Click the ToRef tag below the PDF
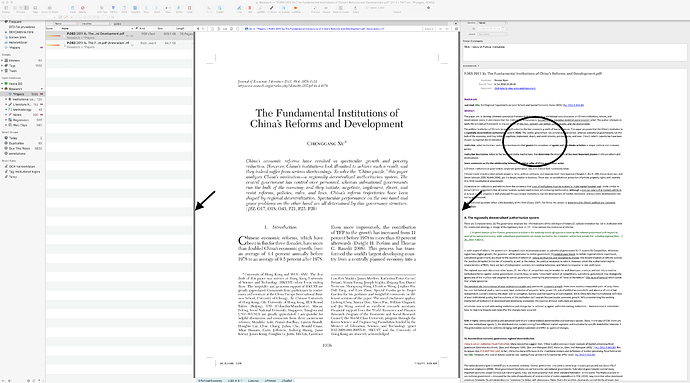 286,380
